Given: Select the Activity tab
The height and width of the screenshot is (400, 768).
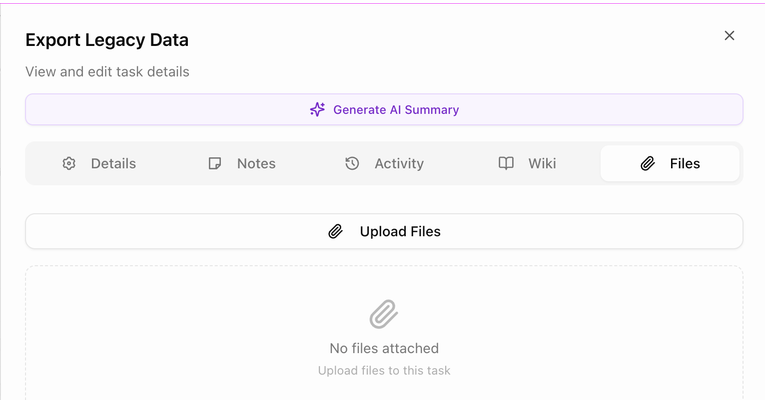Looking at the screenshot, I should click(x=384, y=164).
